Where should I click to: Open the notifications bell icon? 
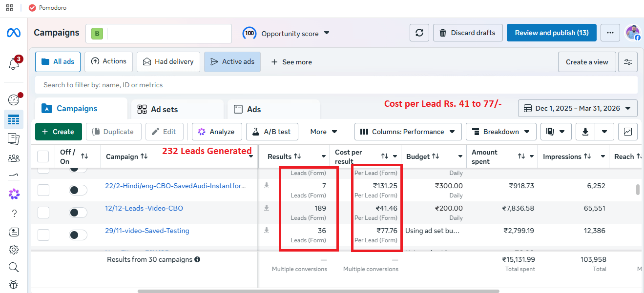pos(14,63)
